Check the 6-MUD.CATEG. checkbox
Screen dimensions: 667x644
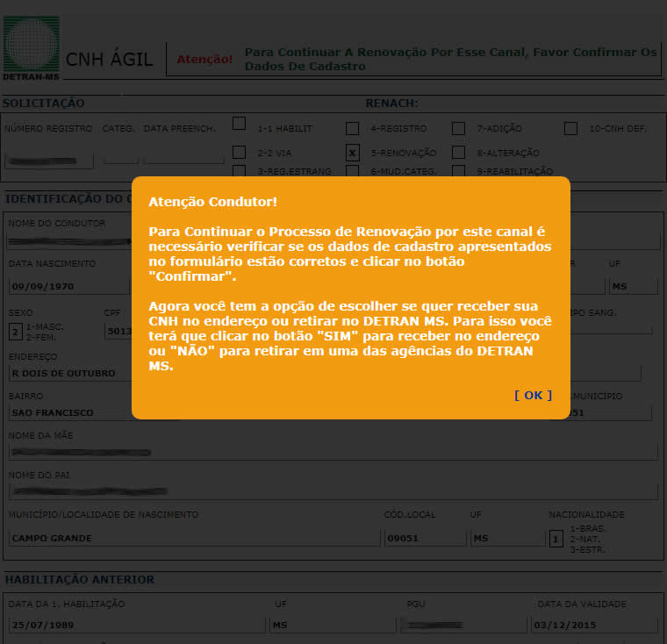click(x=352, y=171)
